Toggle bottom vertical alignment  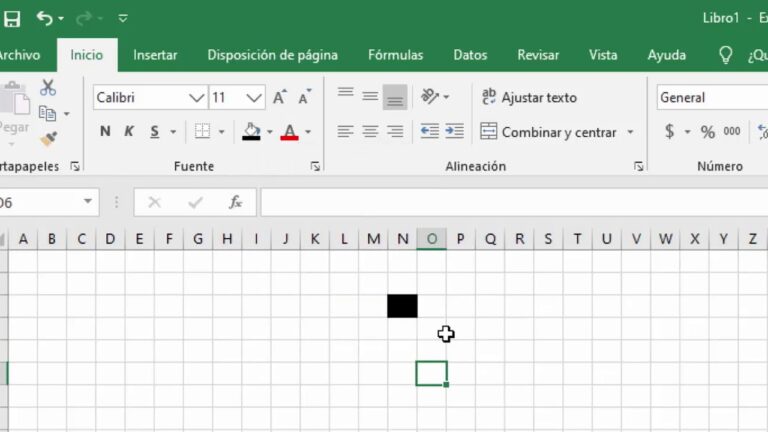click(395, 97)
